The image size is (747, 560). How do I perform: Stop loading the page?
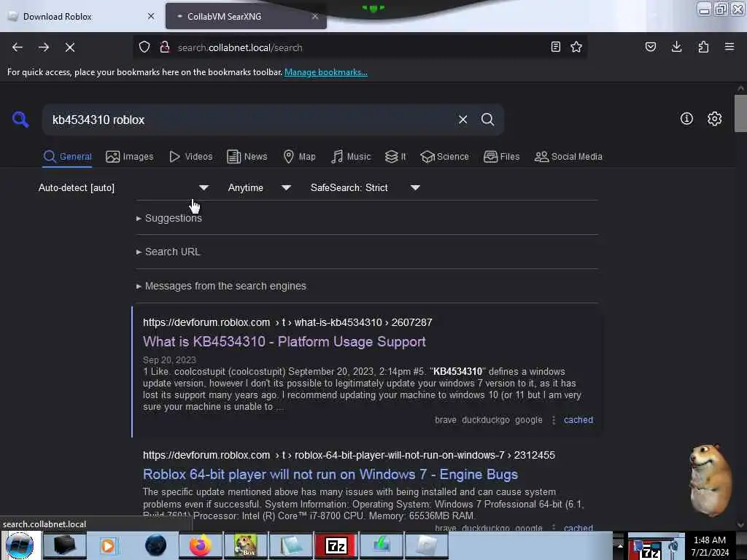pyautogui.click(x=69, y=47)
